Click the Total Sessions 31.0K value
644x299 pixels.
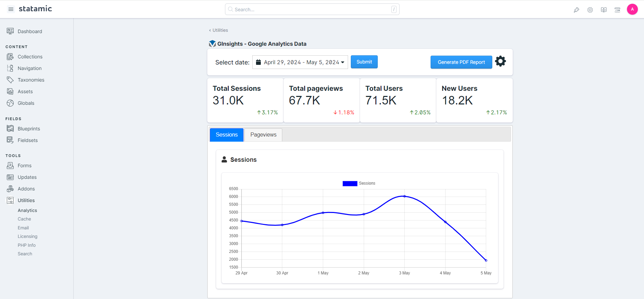pyautogui.click(x=228, y=101)
